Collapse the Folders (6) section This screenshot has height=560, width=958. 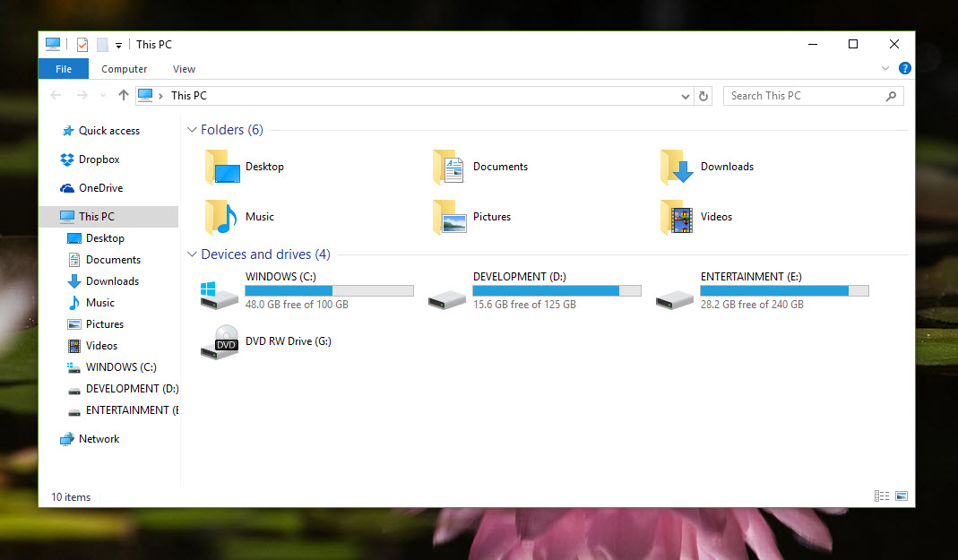(192, 129)
